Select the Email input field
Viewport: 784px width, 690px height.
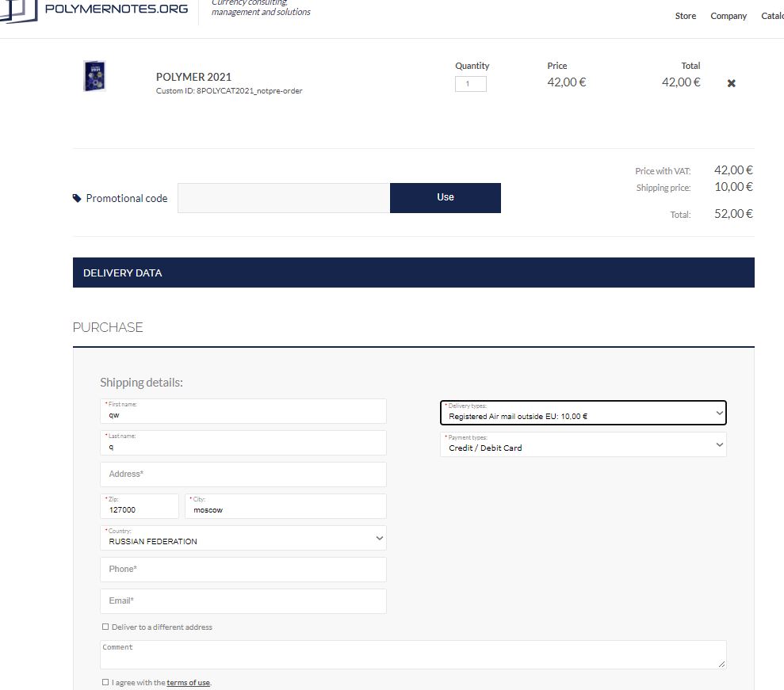[x=243, y=601]
